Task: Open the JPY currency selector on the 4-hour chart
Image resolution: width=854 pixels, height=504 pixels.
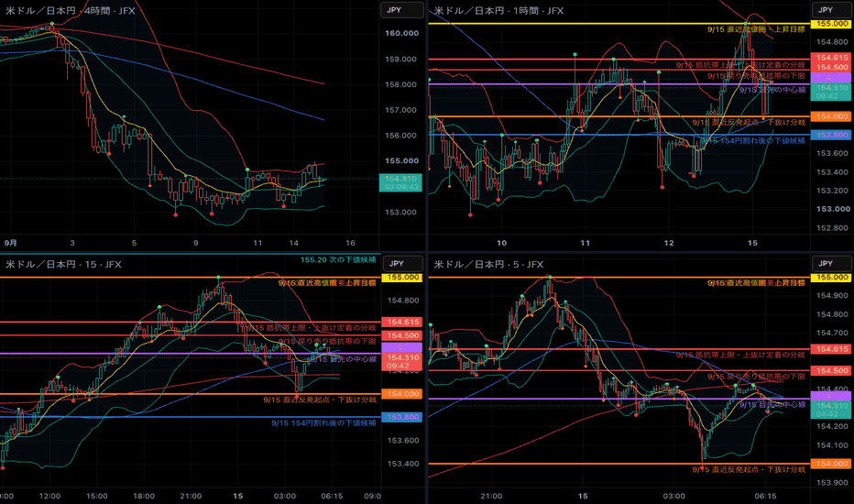Action: pos(401,10)
